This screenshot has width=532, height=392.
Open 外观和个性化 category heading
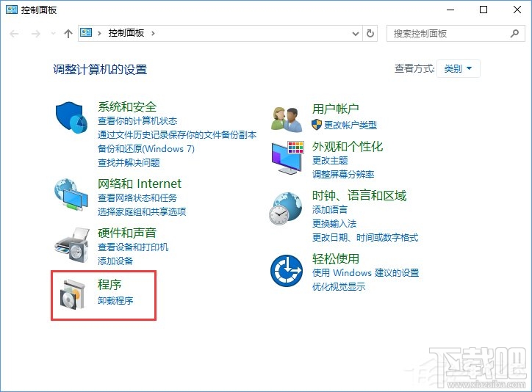click(x=348, y=146)
